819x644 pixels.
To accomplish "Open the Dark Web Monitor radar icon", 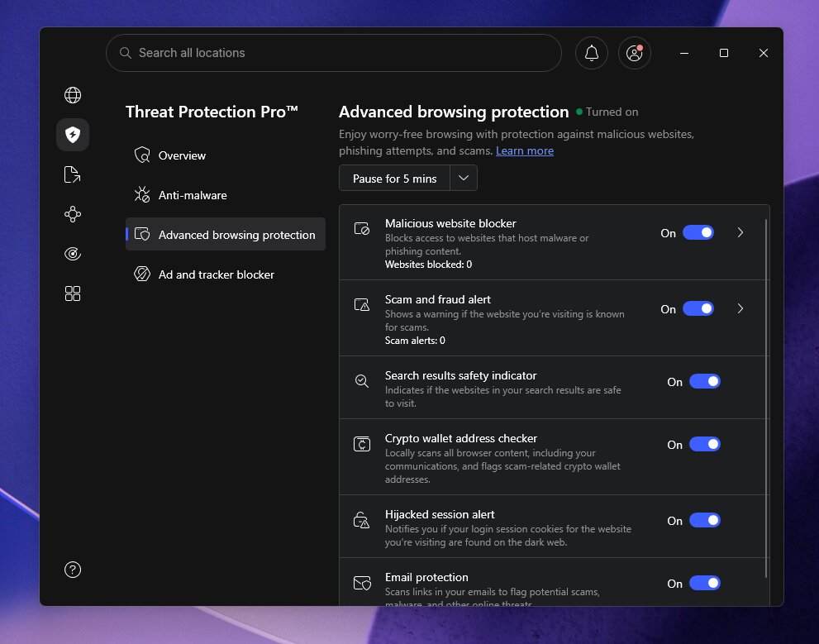I will click(73, 254).
